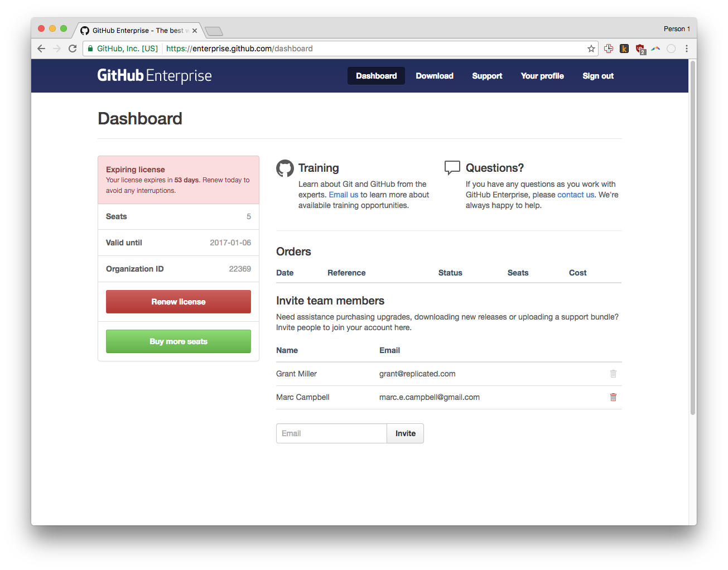Click the email grant@replicated.com
728x570 pixels.
(x=417, y=374)
